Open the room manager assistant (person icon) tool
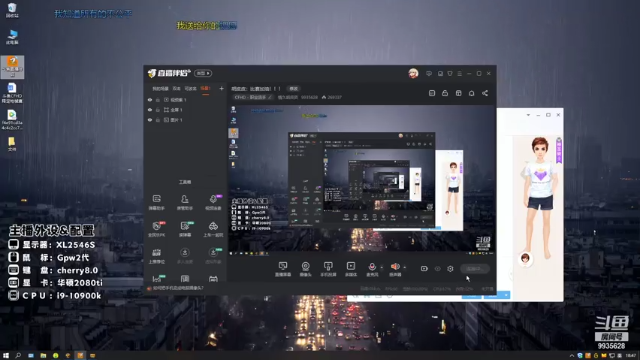 (x=184, y=202)
